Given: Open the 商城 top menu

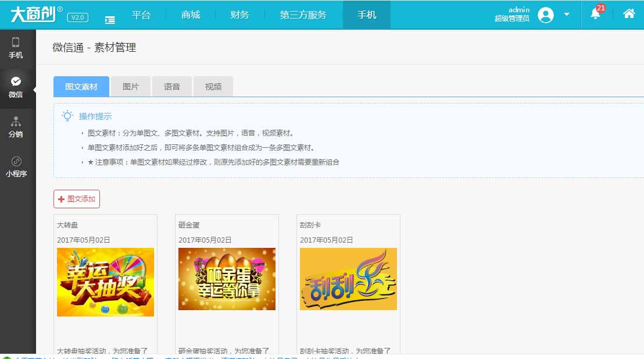Looking at the screenshot, I should tap(191, 15).
